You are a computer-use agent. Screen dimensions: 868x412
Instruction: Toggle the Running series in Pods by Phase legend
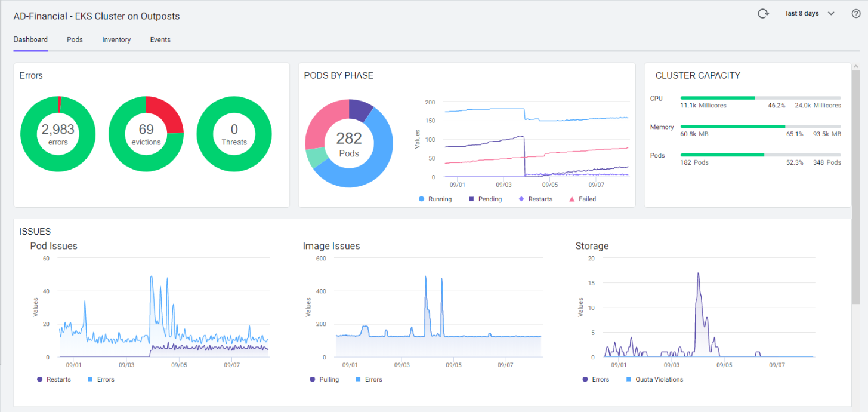tap(435, 199)
